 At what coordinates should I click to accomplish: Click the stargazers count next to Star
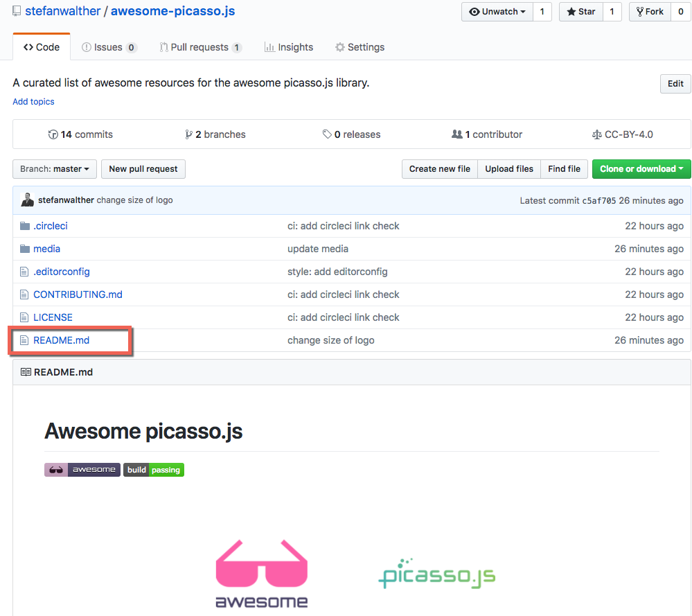pos(612,12)
